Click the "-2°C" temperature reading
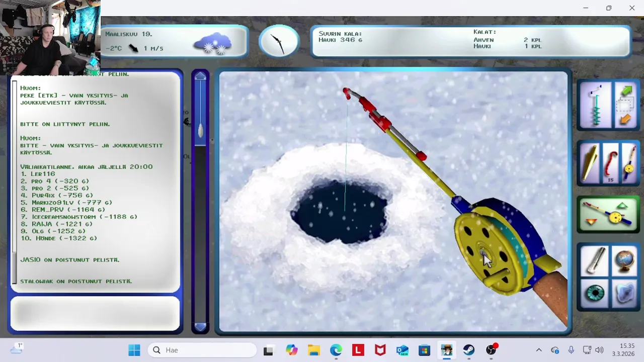644x362 pixels. click(114, 48)
